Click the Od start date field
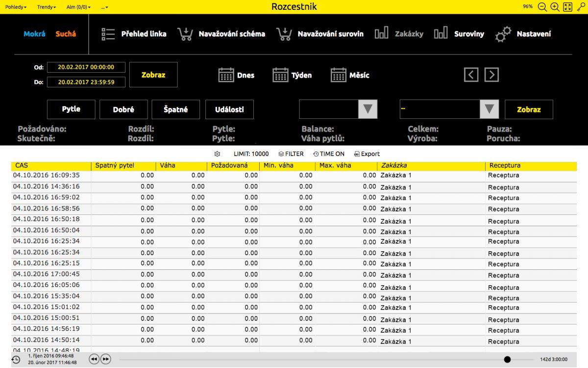Image resolution: width=588 pixels, height=368 pixels. [86, 67]
